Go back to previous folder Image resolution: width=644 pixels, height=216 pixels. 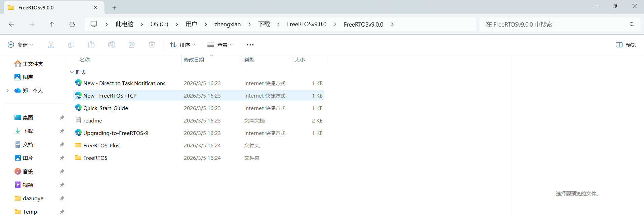coord(11,24)
